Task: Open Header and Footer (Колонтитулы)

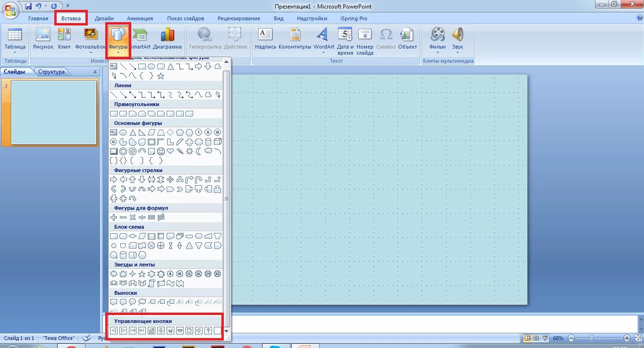Action: [295, 39]
